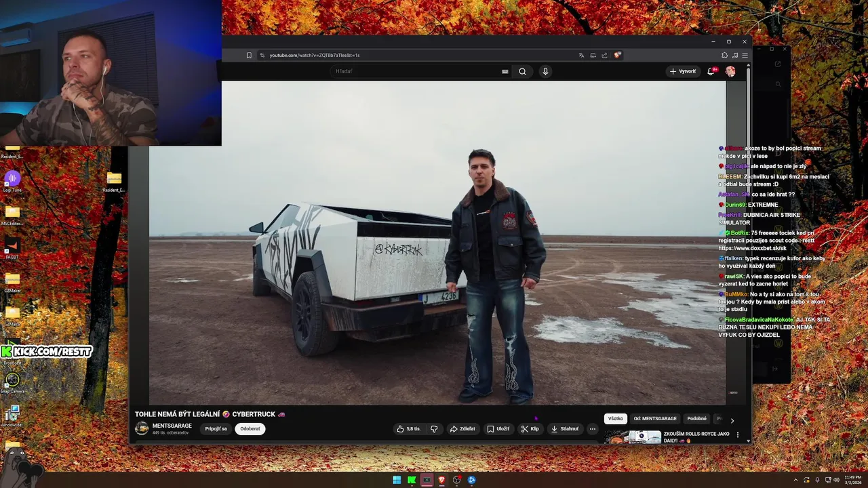Open the blue app icon at end of taskbar

coord(471,480)
